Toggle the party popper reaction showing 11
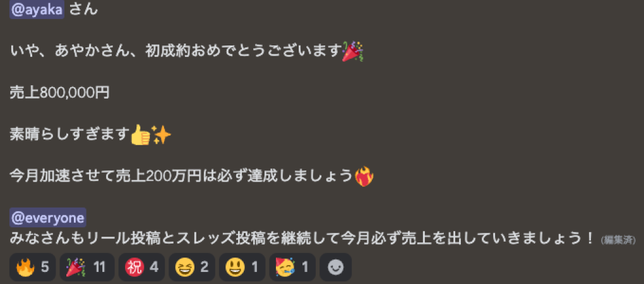The width and height of the screenshot is (644, 284). (x=87, y=267)
